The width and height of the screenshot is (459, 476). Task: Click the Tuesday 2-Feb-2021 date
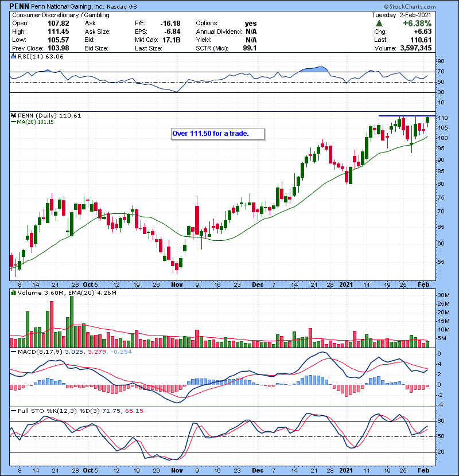402,15
